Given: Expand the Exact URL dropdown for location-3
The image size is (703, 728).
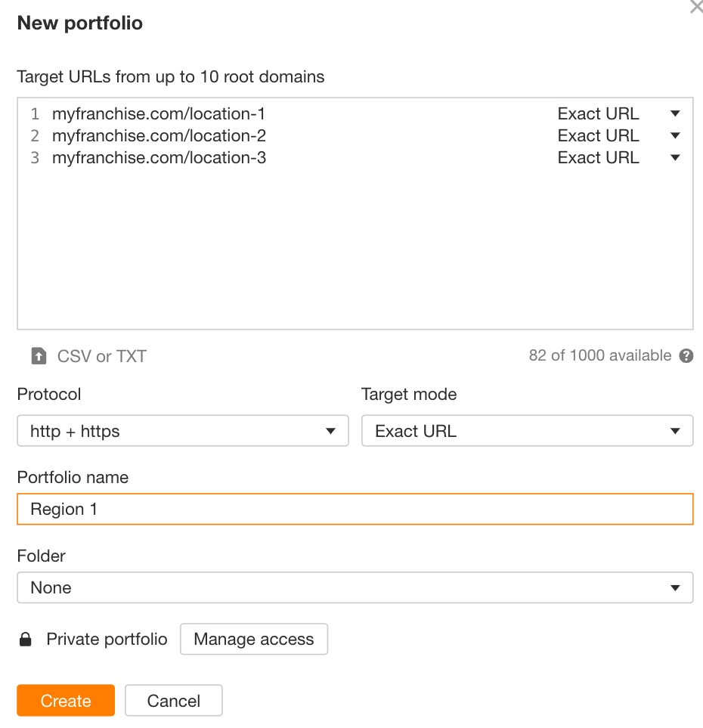Looking at the screenshot, I should pos(674,157).
